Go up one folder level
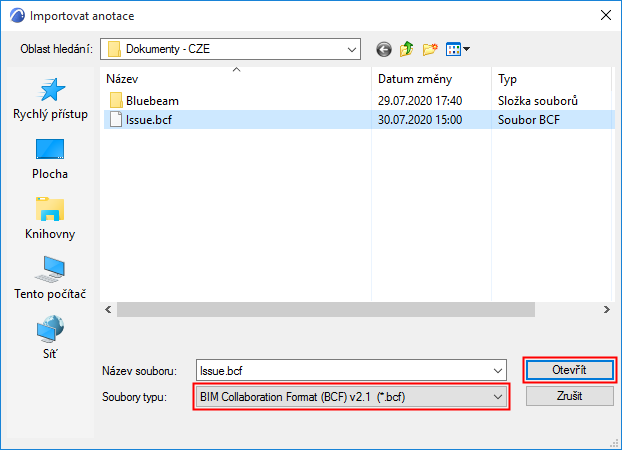Viewport: 622px width, 450px height. click(407, 48)
